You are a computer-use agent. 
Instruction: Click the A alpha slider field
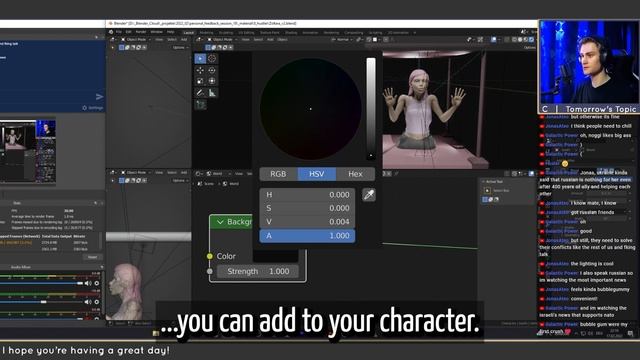pyautogui.click(x=307, y=236)
